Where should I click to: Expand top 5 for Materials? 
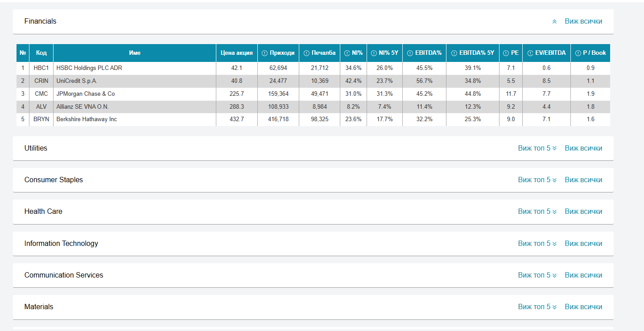click(537, 307)
